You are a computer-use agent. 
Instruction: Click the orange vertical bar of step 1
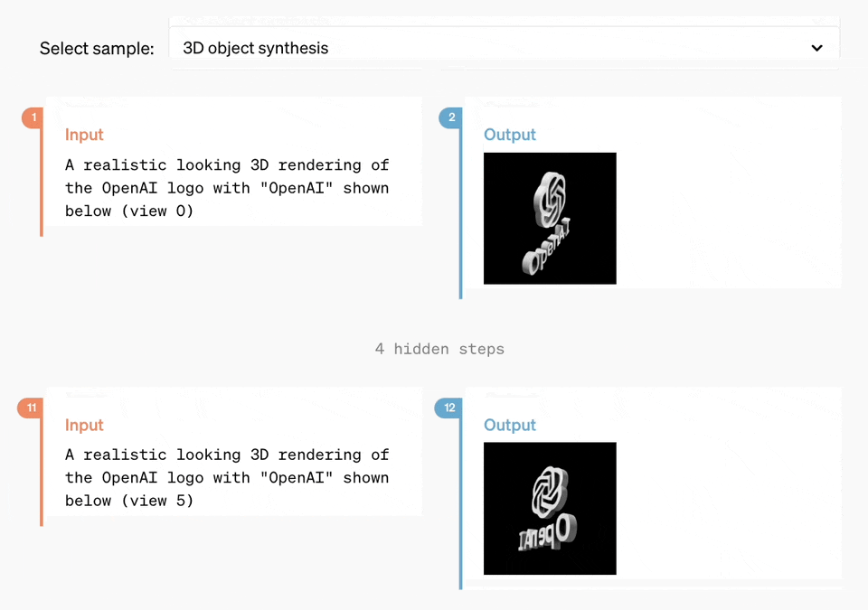pyautogui.click(x=42, y=183)
